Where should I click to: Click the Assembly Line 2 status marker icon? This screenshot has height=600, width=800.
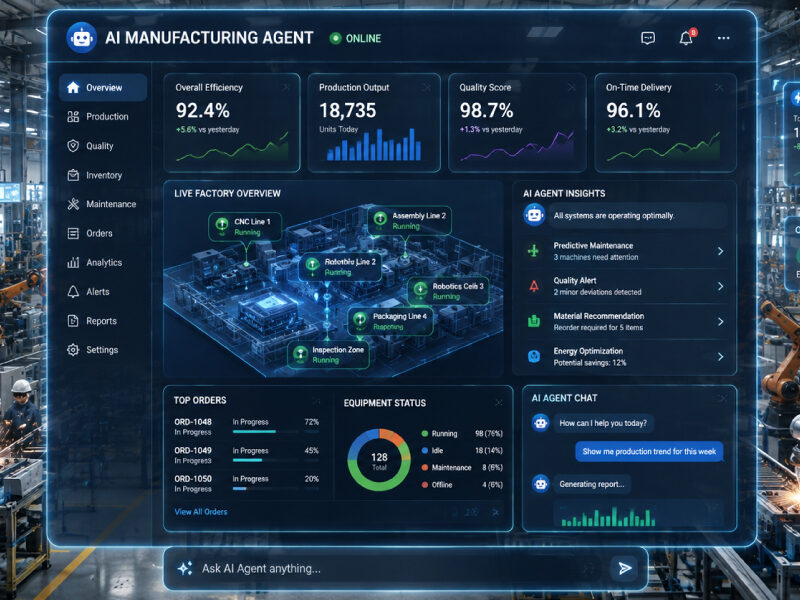coord(380,219)
